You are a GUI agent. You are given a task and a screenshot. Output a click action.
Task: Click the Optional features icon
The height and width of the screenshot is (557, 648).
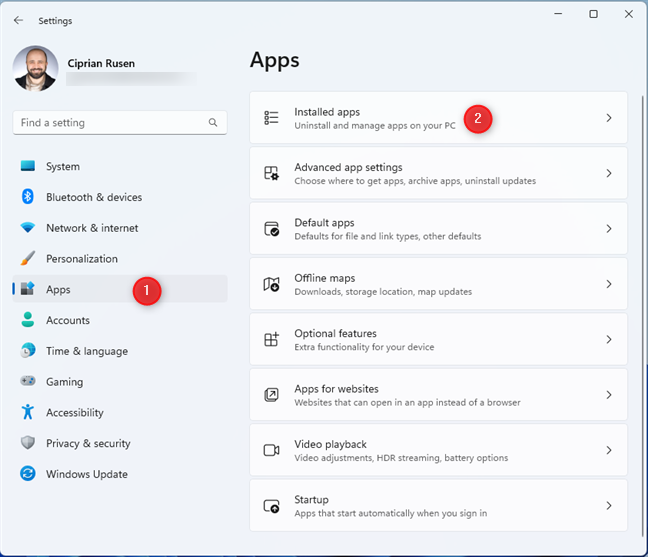pos(272,339)
